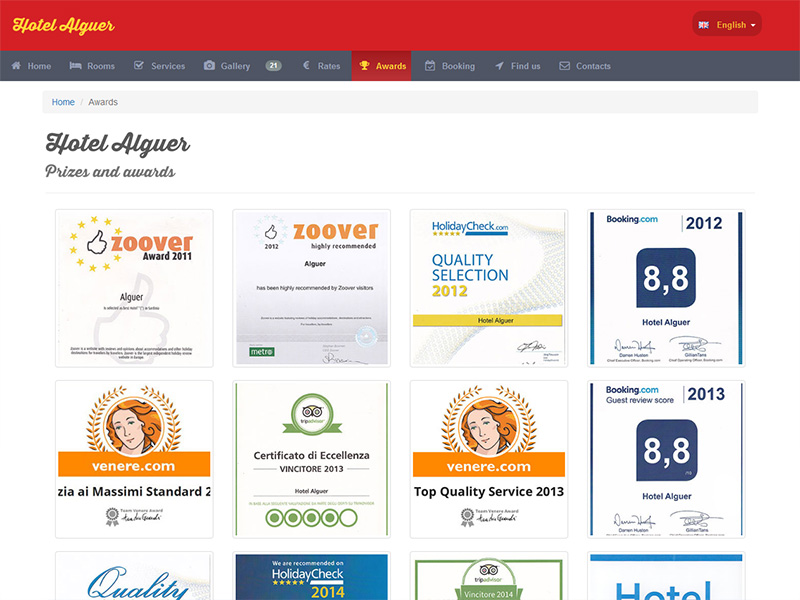800x600 pixels.
Task: Open Zoover highly recommended 2012 thumbnail
Action: [x=312, y=288]
